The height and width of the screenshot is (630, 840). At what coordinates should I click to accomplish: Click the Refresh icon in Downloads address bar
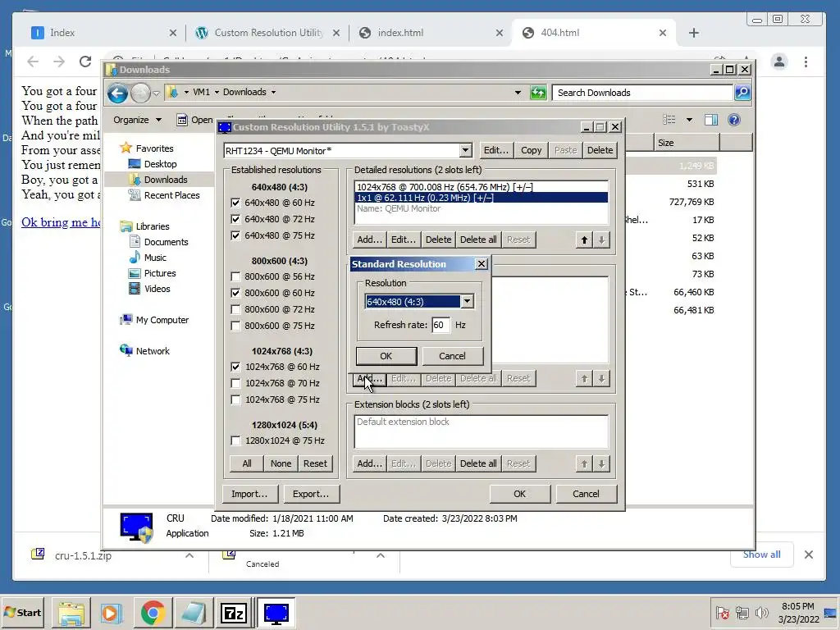click(x=538, y=93)
